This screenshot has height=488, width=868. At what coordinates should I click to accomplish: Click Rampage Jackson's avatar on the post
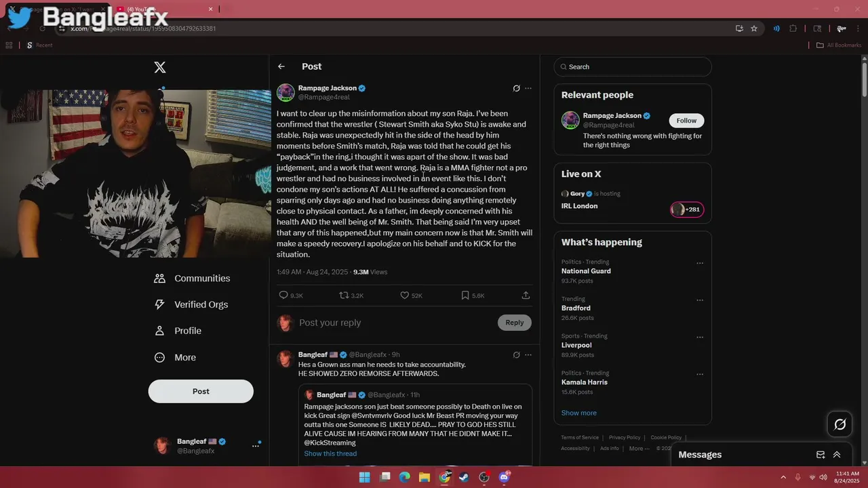pyautogui.click(x=285, y=92)
